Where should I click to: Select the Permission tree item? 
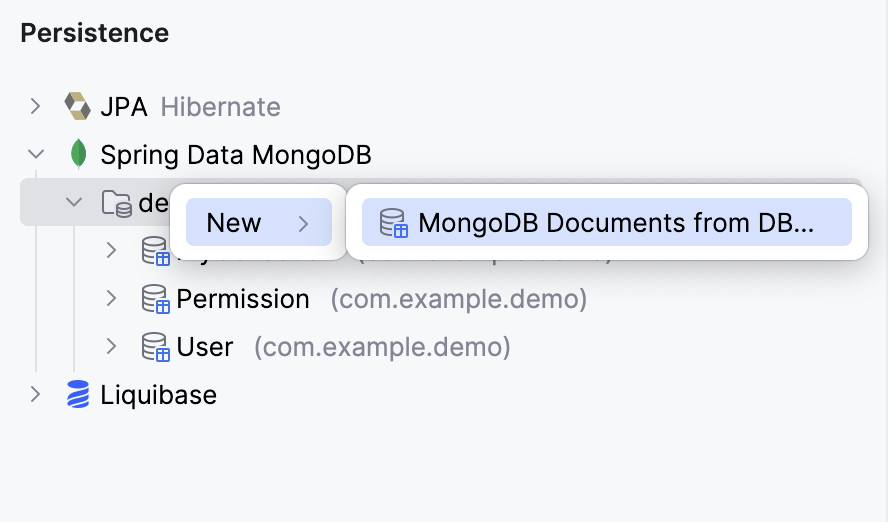tap(243, 299)
